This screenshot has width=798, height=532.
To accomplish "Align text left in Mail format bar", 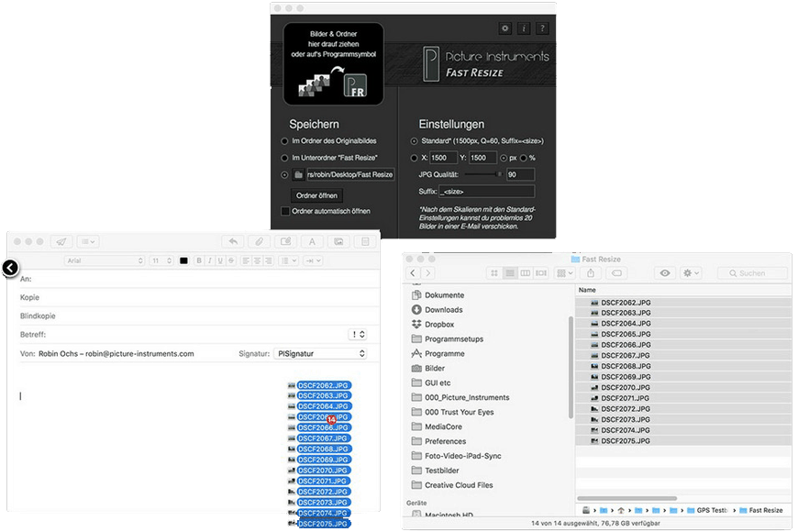I will [246, 260].
